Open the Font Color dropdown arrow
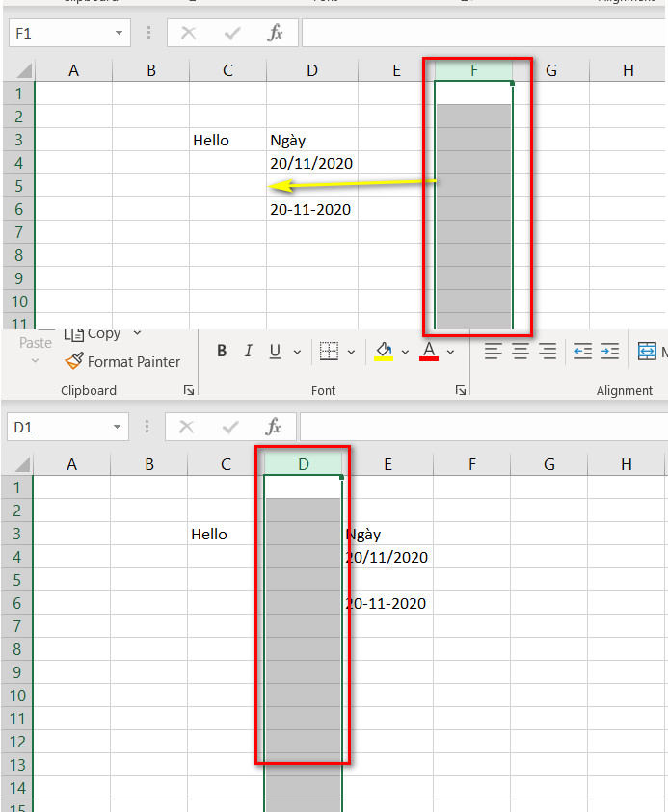The image size is (668, 812). click(x=451, y=352)
